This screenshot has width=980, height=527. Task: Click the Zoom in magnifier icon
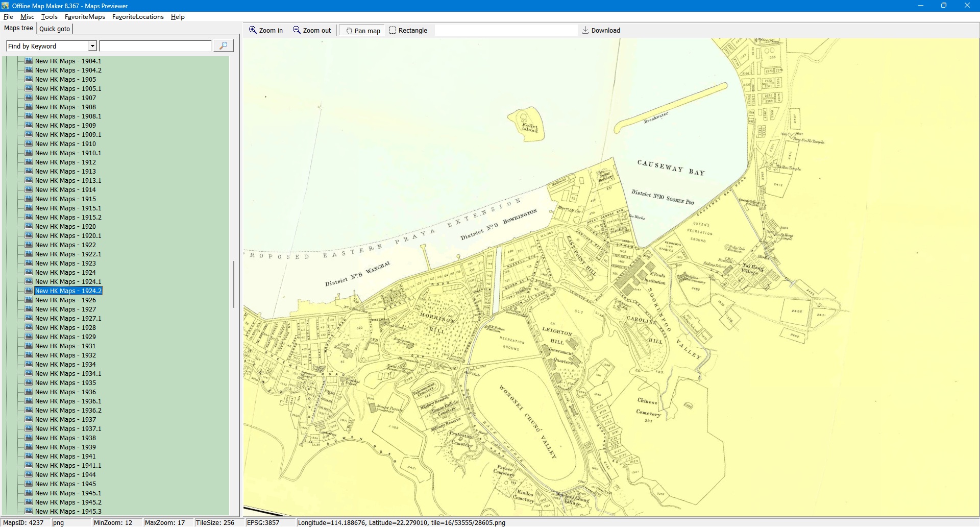(253, 30)
